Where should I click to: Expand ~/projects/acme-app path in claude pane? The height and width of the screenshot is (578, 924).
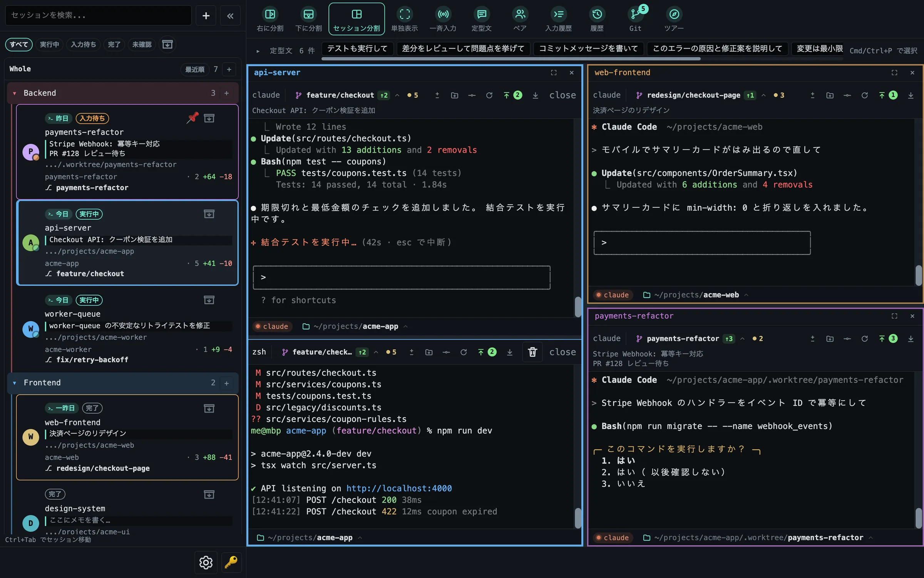click(405, 326)
